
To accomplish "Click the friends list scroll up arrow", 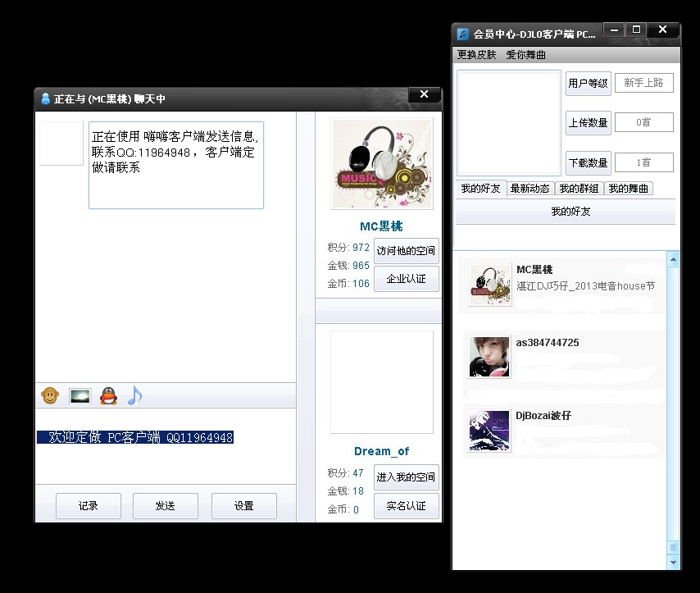I will tap(673, 259).
